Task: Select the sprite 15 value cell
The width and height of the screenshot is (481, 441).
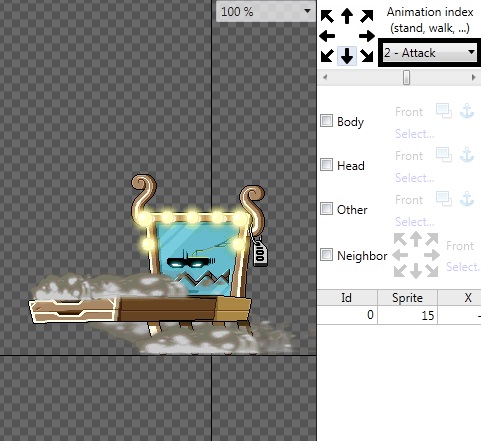Action: point(407,315)
